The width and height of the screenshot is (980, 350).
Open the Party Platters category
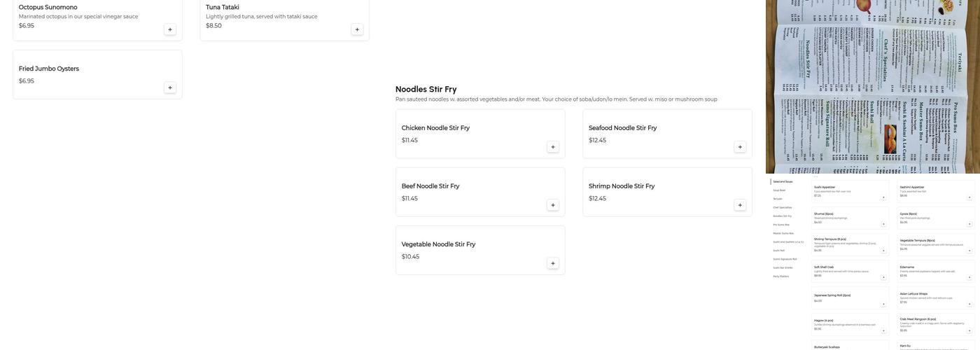pyautogui.click(x=780, y=276)
